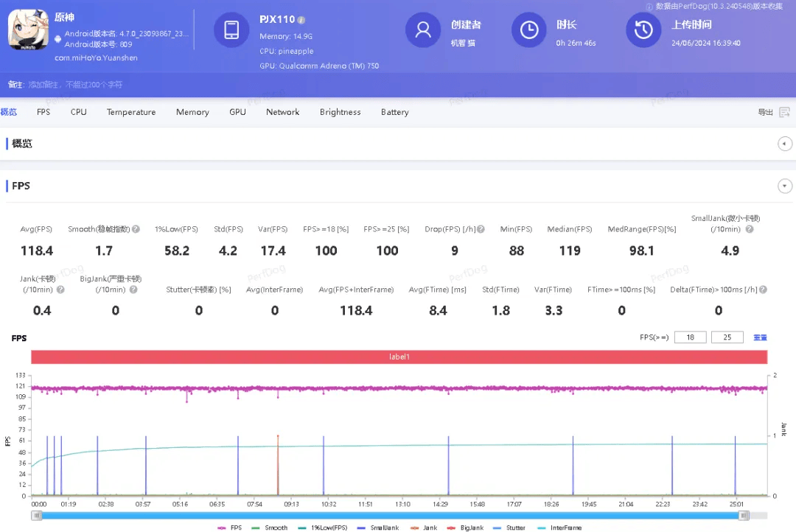Click the right handle of chart range slider

(x=743, y=516)
